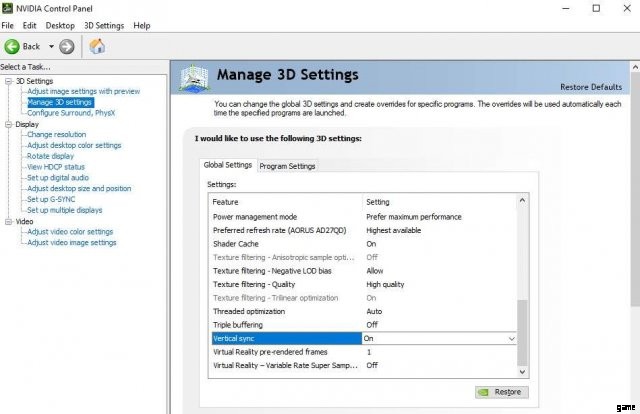Click the green Back arrow icon
Image resolution: width=640 pixels, height=414 pixels.
pos(12,47)
